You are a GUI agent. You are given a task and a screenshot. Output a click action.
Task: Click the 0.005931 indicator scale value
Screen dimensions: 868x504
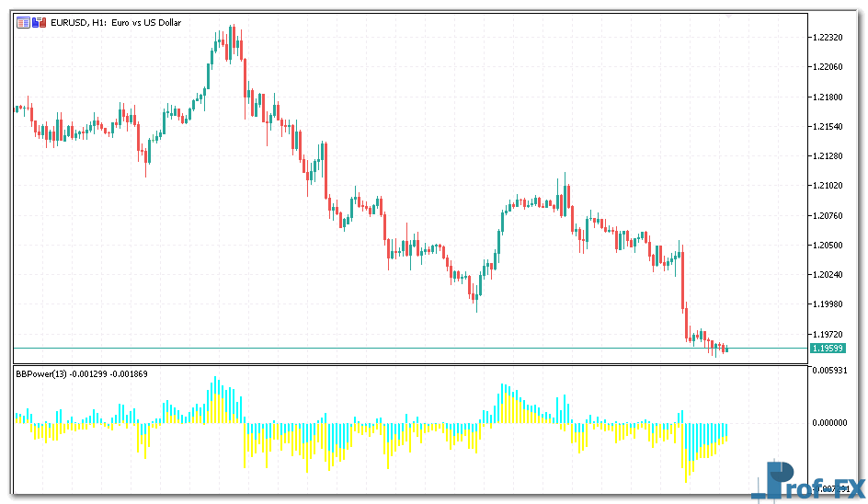pyautogui.click(x=834, y=370)
